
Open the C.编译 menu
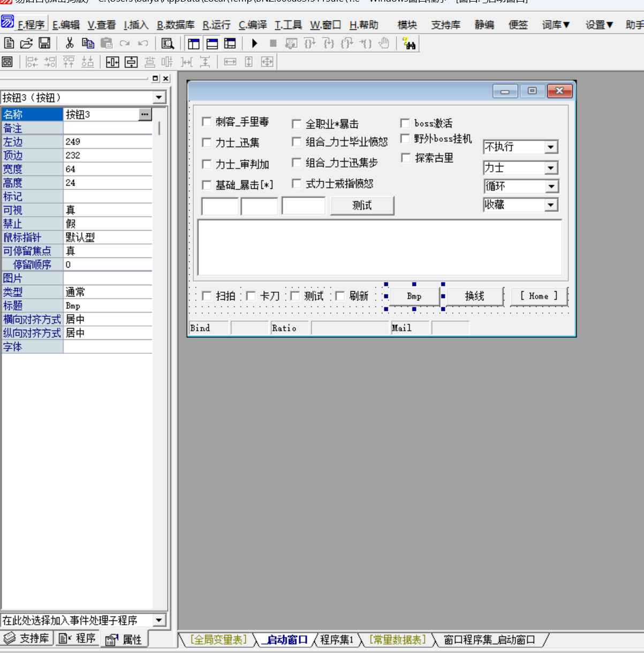252,25
